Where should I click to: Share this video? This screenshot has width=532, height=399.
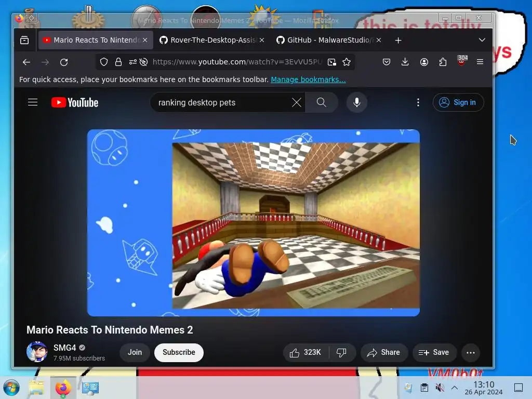pos(384,353)
